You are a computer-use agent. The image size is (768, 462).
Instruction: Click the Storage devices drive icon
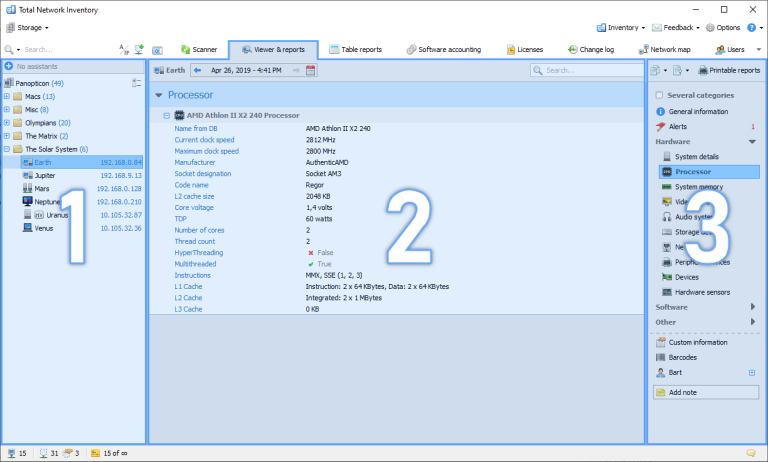point(667,232)
